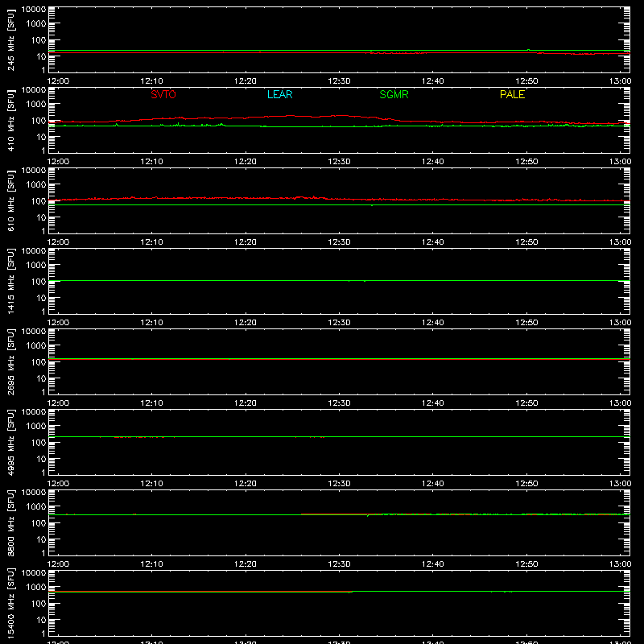This screenshot has height=644, width=644.
Task: Click the 100 tick label of 8800 MHz panel
Action: (x=39, y=523)
